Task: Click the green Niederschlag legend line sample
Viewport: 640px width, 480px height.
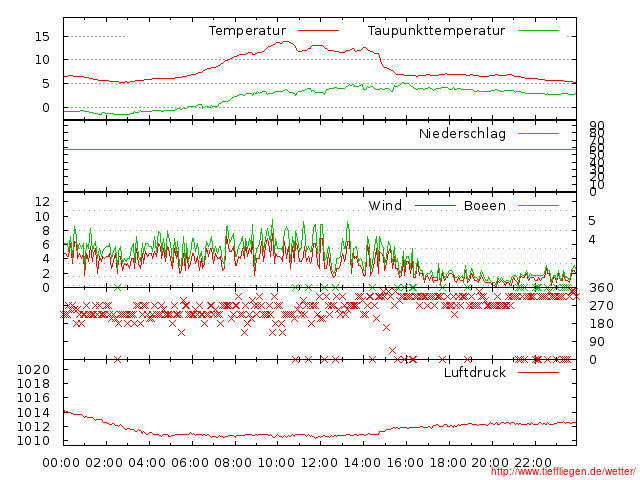Action: click(x=538, y=133)
